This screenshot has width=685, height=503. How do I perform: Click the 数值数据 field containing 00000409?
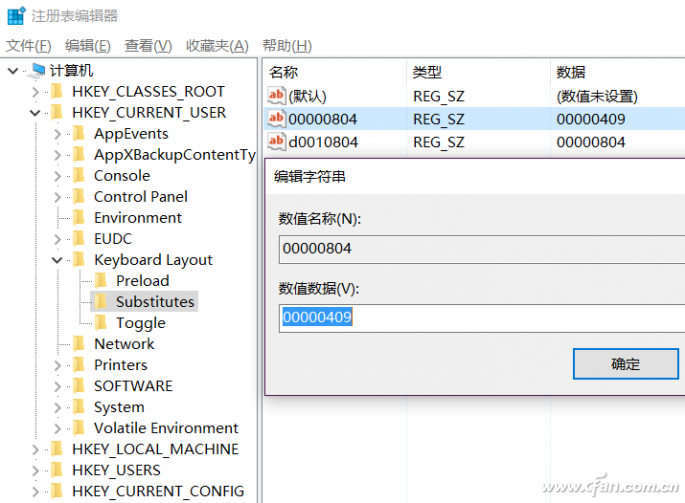(x=482, y=318)
